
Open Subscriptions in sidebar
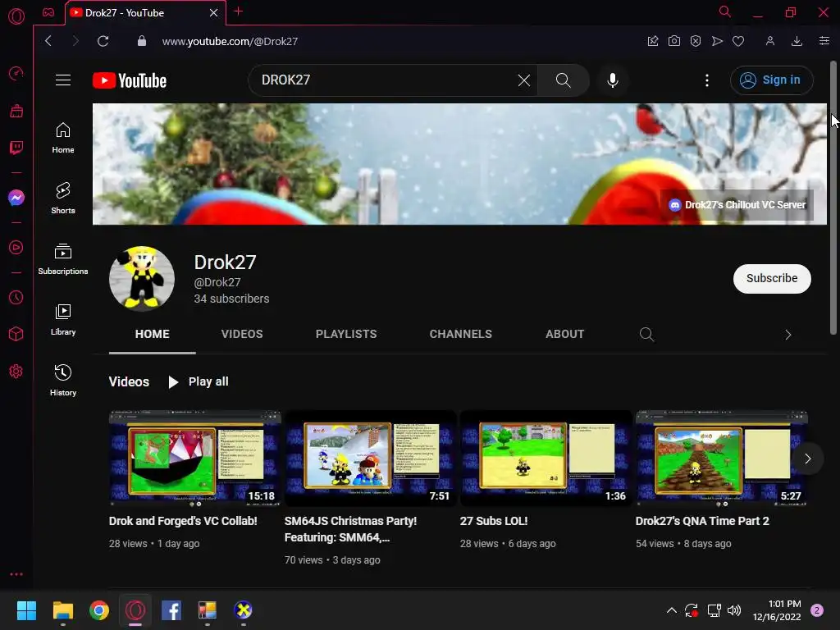(63, 259)
